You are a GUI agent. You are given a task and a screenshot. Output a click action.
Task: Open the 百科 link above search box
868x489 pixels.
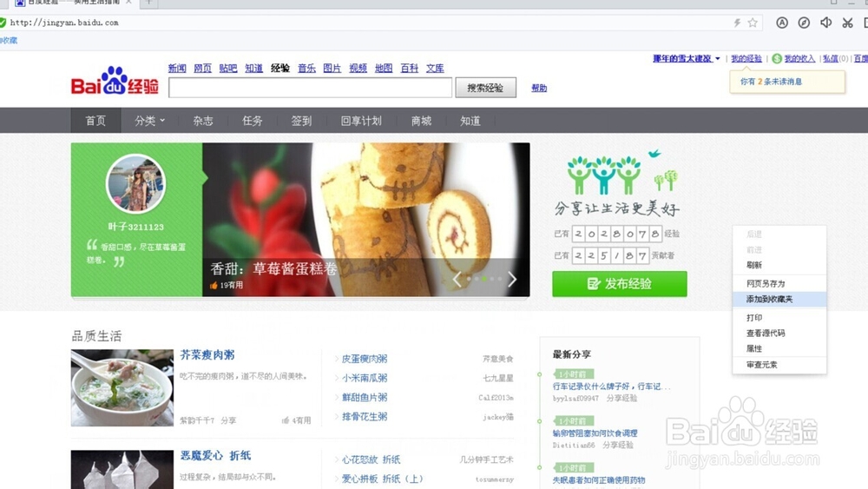(410, 68)
